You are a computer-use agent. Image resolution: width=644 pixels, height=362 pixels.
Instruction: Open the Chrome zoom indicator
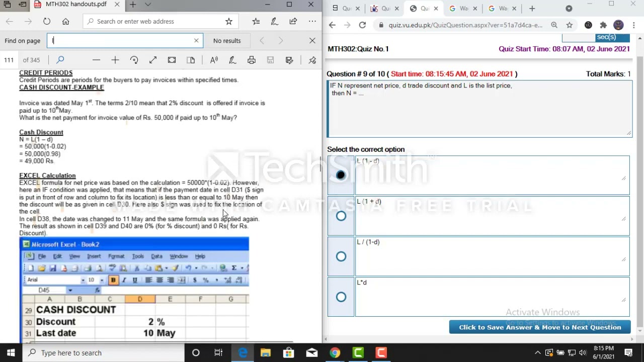(554, 25)
